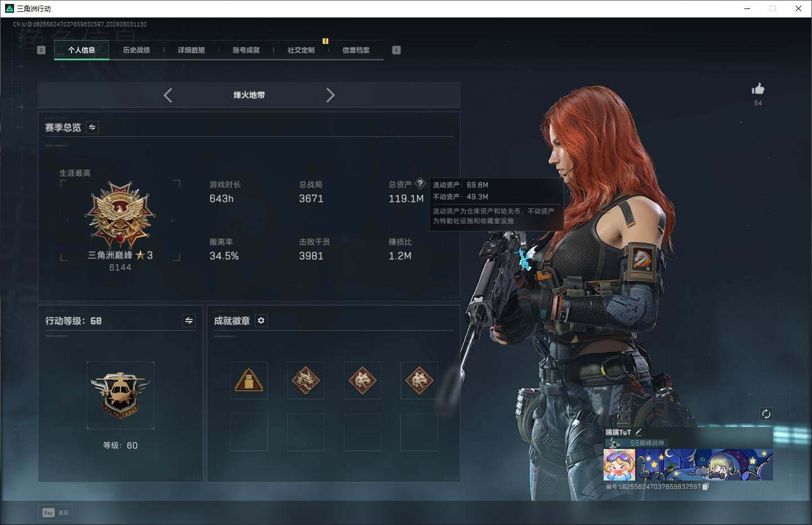The width and height of the screenshot is (812, 525).
Task: Click the extraction rate 34.5%
Action: tap(224, 256)
